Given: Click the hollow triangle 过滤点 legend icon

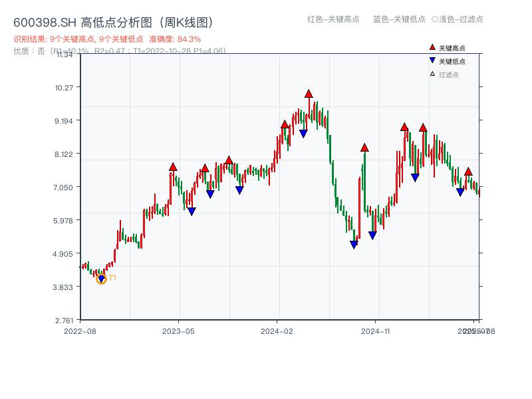Looking at the screenshot, I should pos(432,74).
